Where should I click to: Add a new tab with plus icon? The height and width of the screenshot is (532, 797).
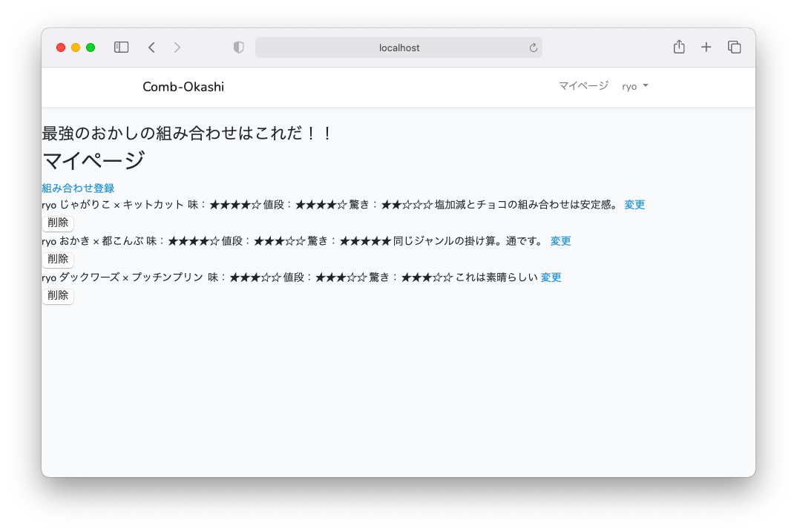706,47
